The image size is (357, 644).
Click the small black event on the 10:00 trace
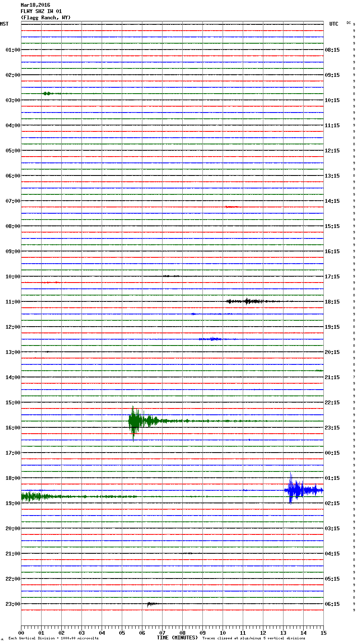pos(171,276)
